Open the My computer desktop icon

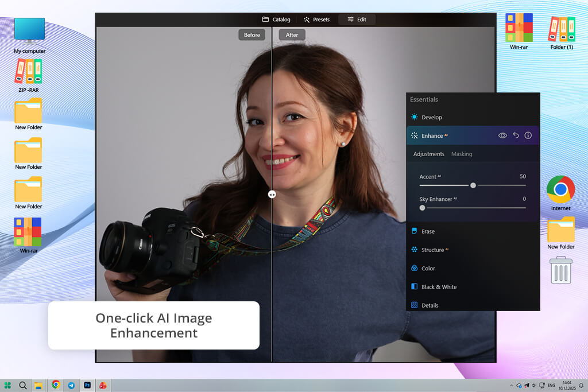click(x=30, y=35)
